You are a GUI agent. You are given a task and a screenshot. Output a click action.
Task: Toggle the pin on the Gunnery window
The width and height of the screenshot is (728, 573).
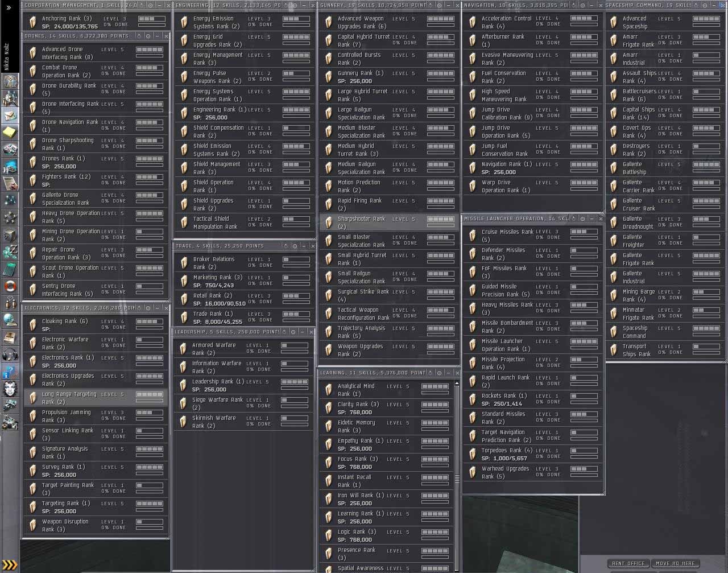[431, 5]
